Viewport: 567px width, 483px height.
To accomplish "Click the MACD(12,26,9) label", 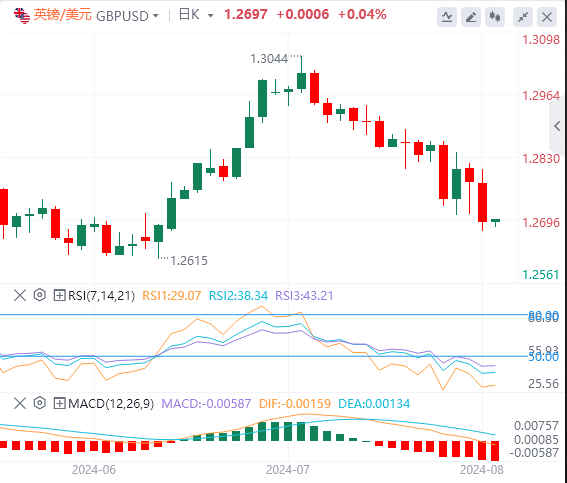I will point(111,403).
